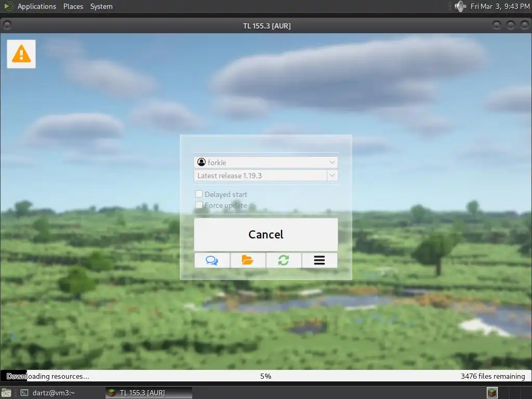Click the volume speaker icon in top panel
The width and height of the screenshot is (532, 399).
click(x=460, y=6)
